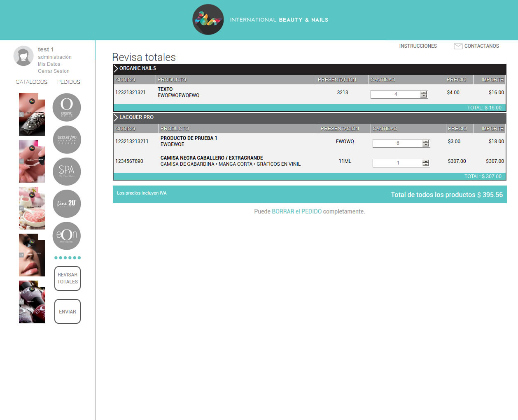This screenshot has height=420, width=518.
Task: Select the Lacquer Pro brand icon
Action: click(x=67, y=139)
